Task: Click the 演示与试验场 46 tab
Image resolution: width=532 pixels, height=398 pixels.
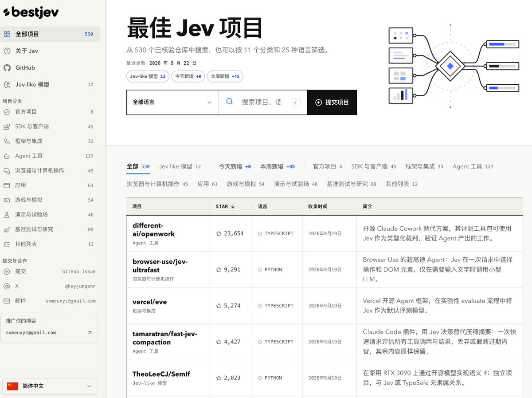Action: pyautogui.click(x=296, y=184)
